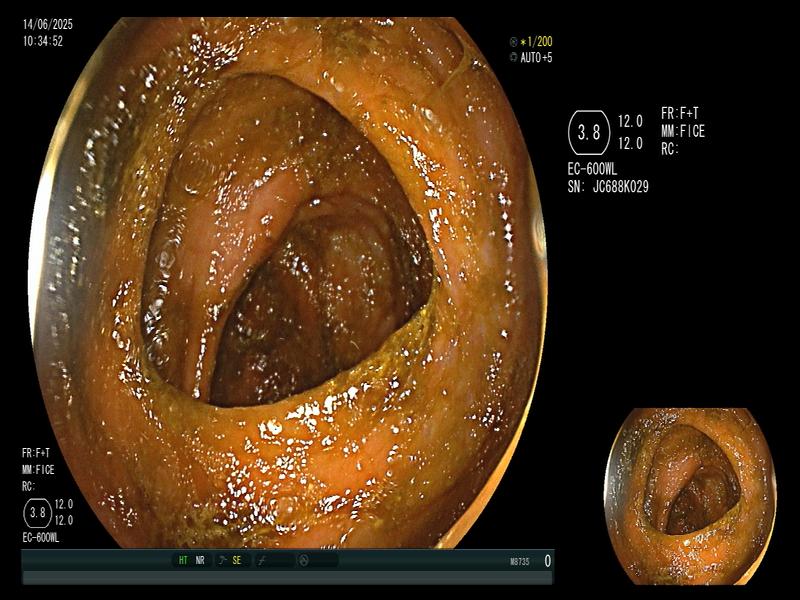Click the main endoscopic live image

[x=288, y=282]
